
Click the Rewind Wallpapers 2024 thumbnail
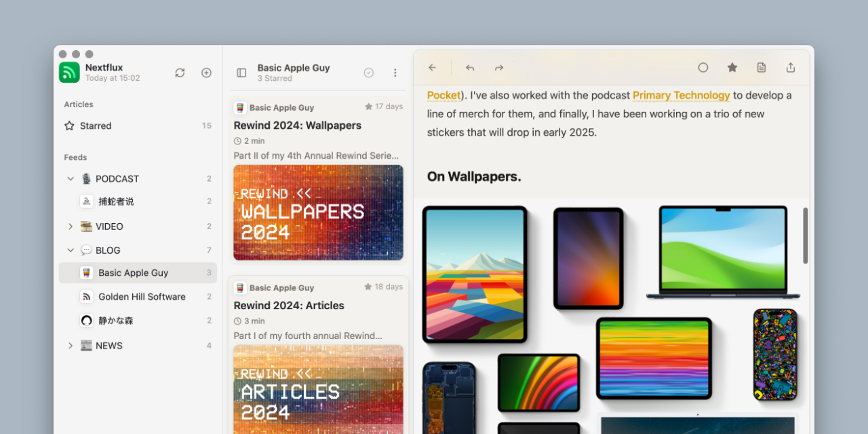(319, 212)
